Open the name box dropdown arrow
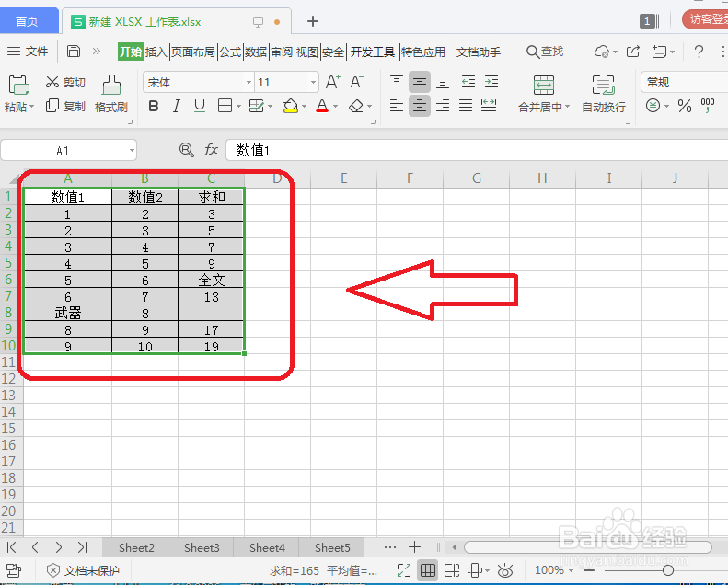This screenshot has height=585, width=728. pos(132,150)
